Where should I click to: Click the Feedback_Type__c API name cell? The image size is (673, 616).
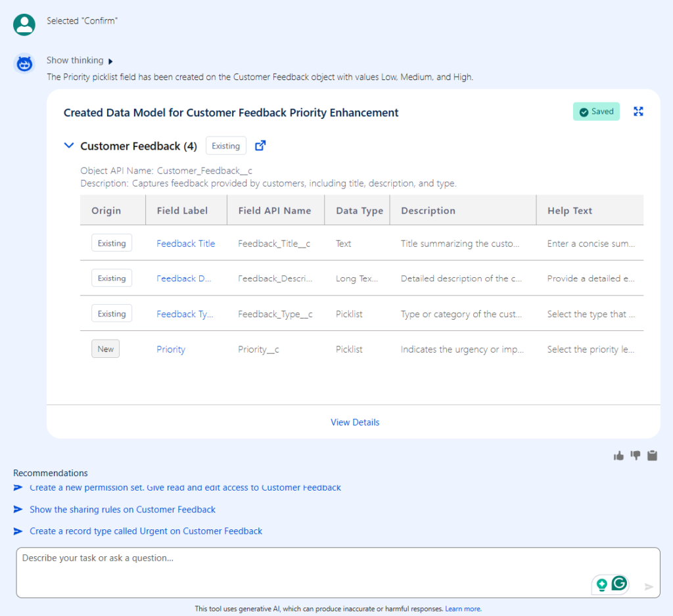click(x=275, y=315)
